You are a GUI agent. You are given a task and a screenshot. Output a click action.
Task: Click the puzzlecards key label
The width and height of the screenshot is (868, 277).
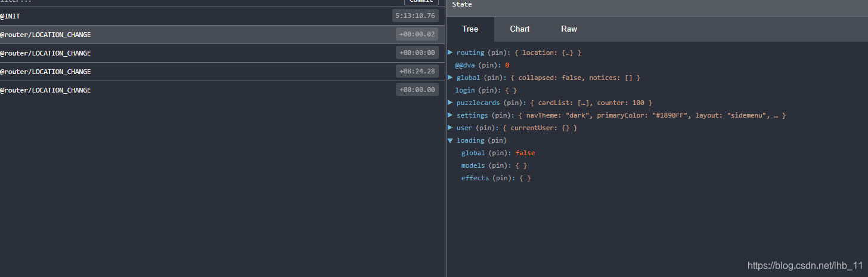tap(478, 103)
